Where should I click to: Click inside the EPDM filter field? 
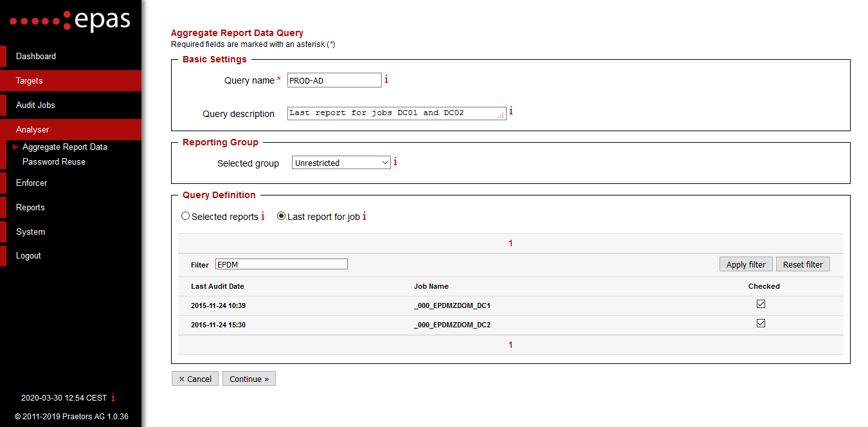[x=281, y=264]
